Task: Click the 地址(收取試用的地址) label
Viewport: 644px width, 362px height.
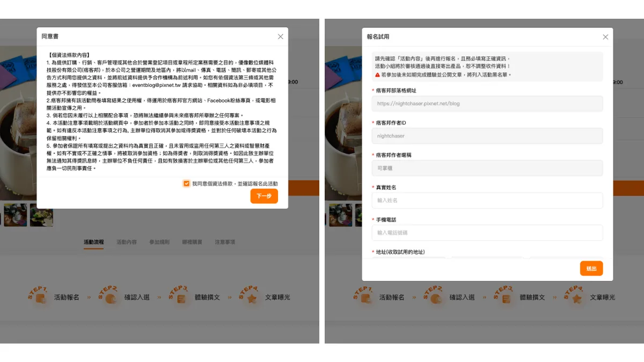Action: [x=400, y=252]
